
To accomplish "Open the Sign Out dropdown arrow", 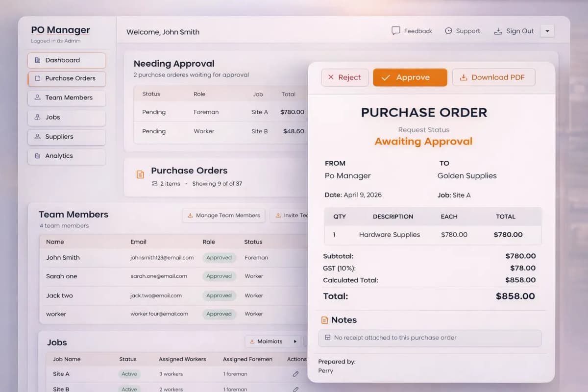I will coord(547,30).
